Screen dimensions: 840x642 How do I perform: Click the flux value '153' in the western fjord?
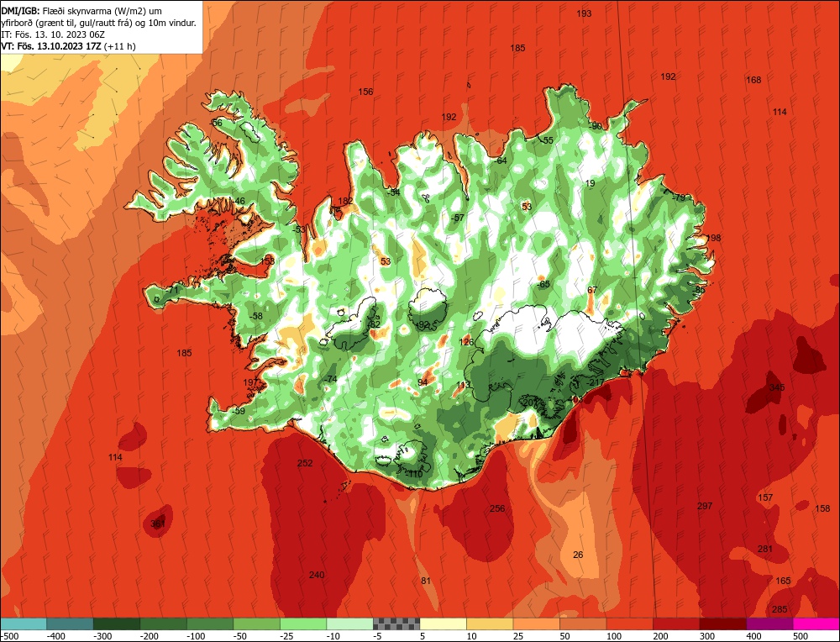[267, 260]
